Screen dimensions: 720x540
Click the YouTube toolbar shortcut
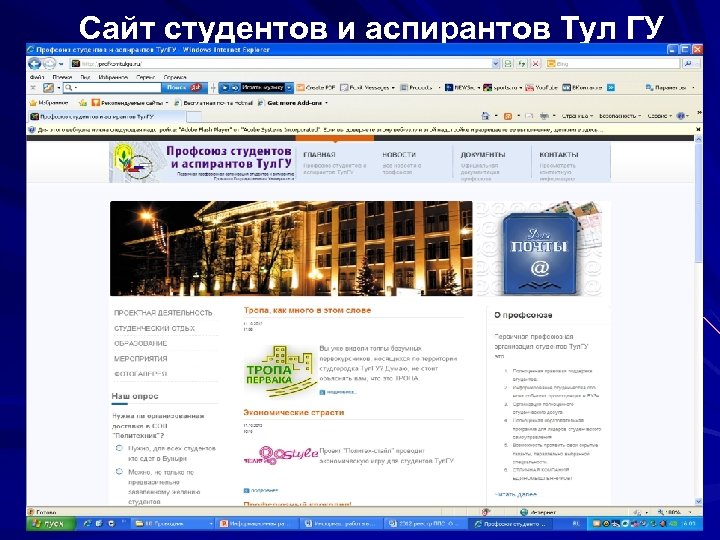541,87
